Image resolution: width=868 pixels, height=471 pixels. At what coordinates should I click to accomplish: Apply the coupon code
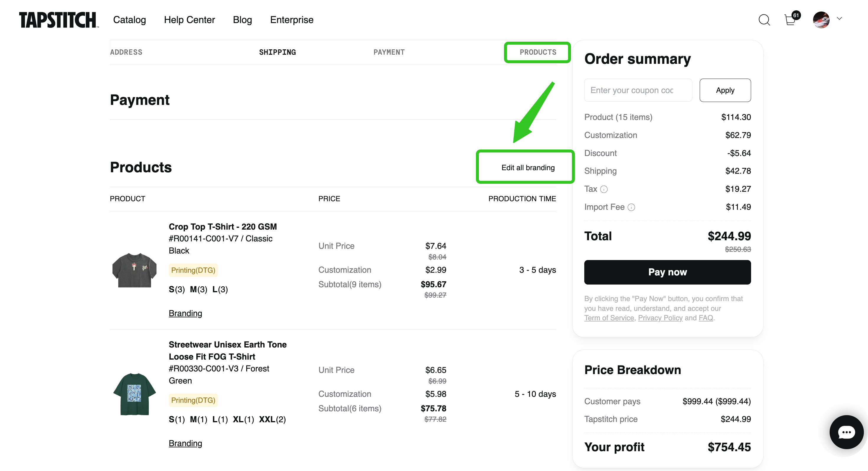(725, 90)
